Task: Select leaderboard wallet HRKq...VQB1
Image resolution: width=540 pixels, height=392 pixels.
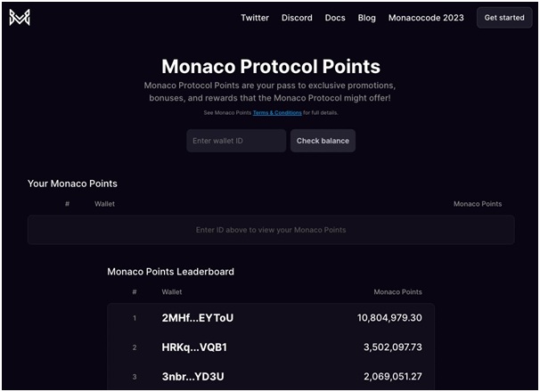Action: point(194,347)
